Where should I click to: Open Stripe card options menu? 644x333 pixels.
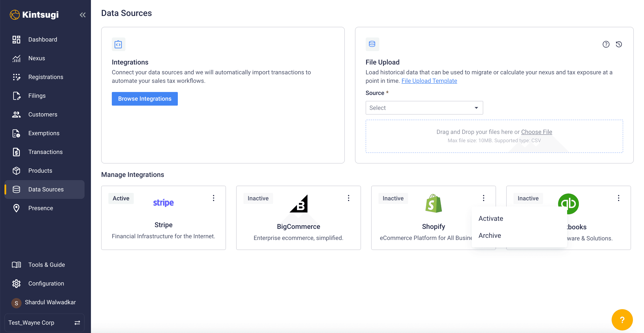[214, 198]
